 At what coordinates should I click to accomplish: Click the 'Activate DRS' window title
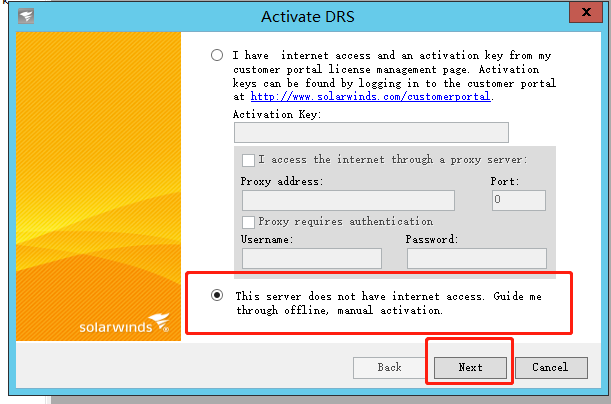[308, 17]
